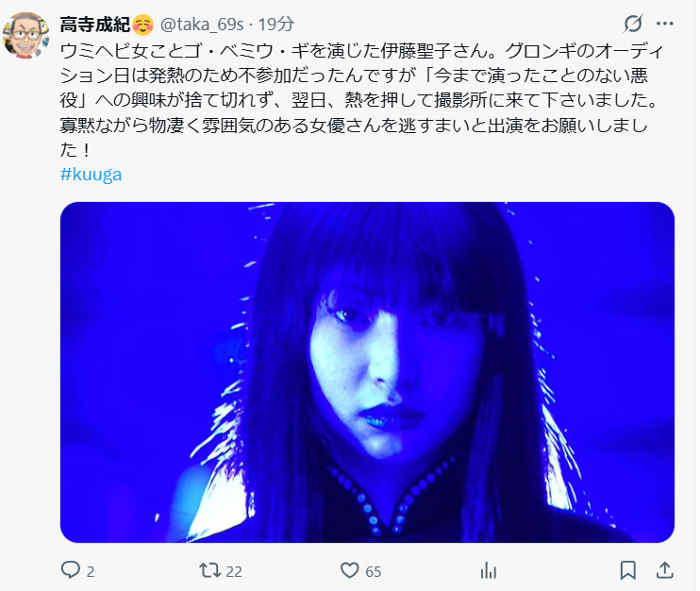This screenshot has width=700, height=591.
Task: Click the Grok slashed-circle icon
Action: (633, 24)
